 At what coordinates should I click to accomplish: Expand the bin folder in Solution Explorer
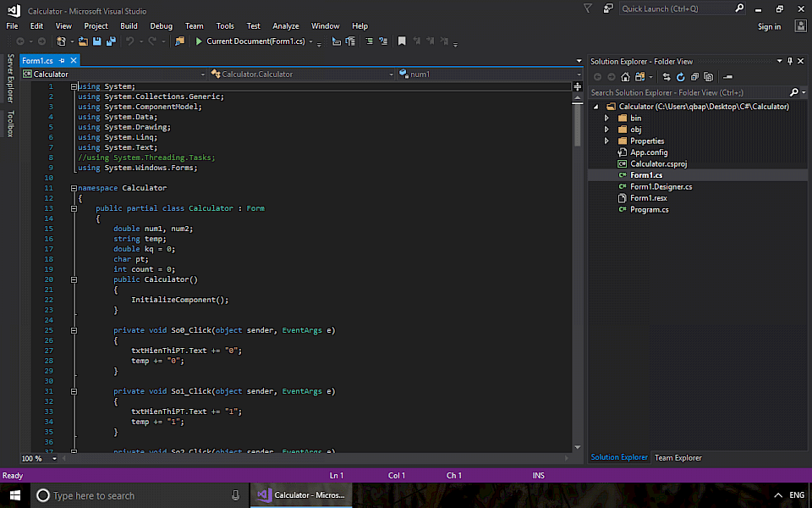click(606, 118)
